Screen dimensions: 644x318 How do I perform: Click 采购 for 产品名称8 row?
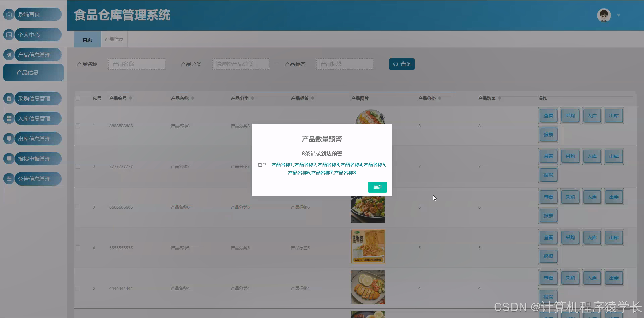point(570,116)
